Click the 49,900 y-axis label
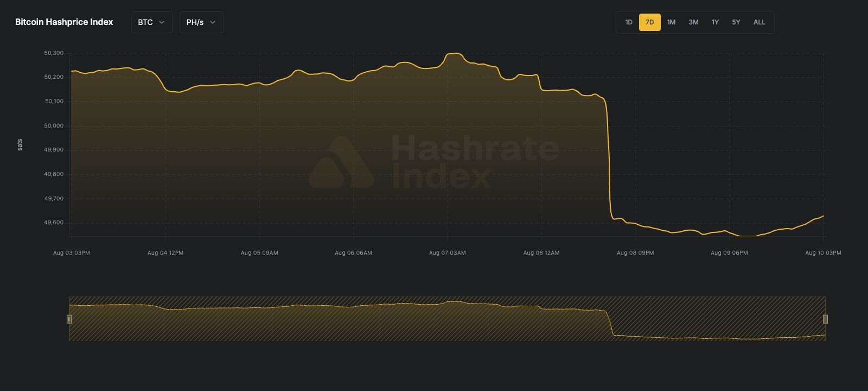868x391 pixels. pos(54,150)
